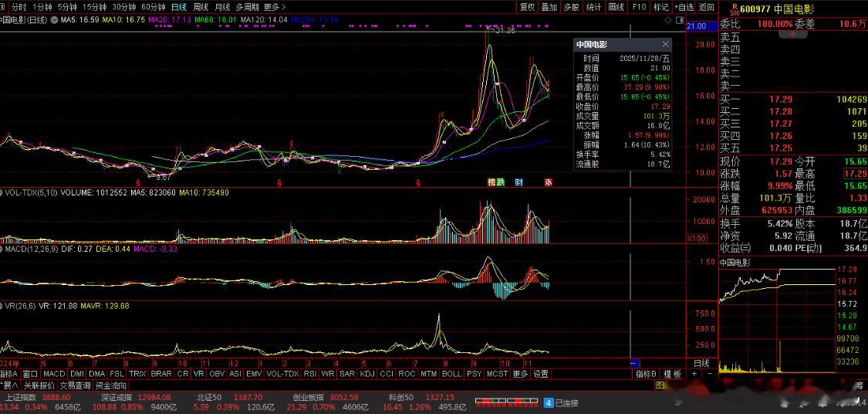The width and height of the screenshot is (868, 414).
Task: Select the KDJ indicator tab
Action: click(367, 374)
